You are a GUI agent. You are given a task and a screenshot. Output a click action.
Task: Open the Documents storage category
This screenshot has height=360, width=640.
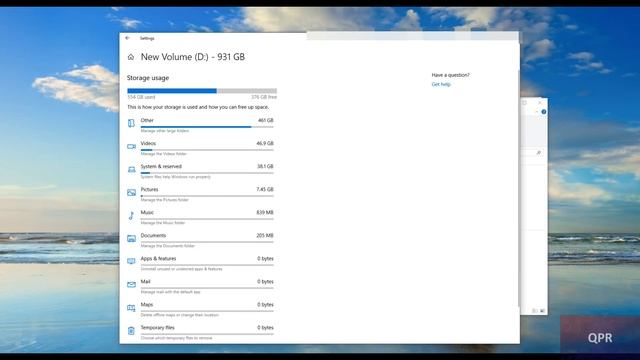click(x=200, y=240)
